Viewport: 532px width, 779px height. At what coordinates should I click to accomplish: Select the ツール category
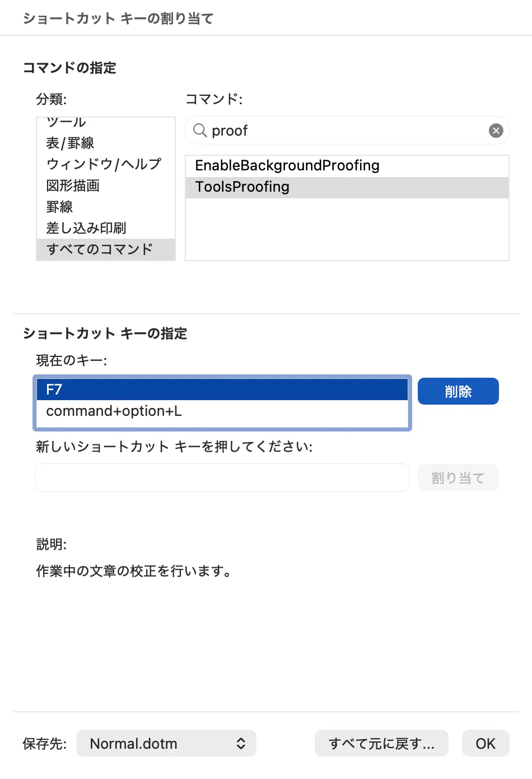66,123
